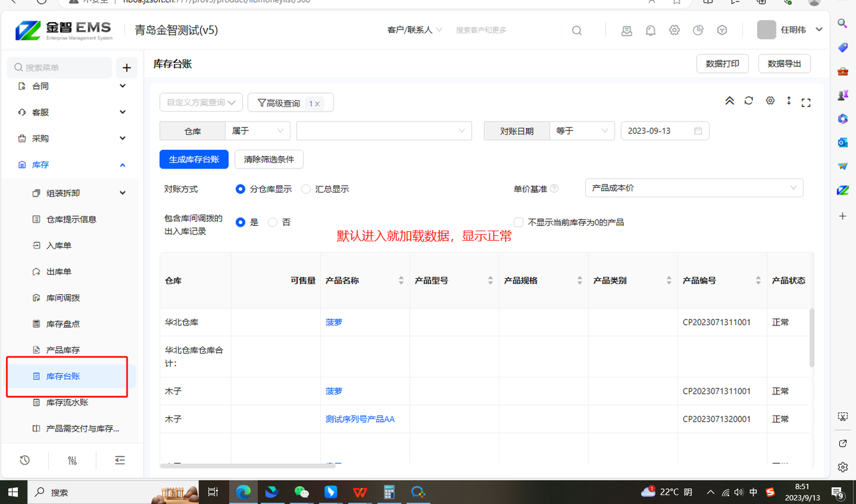Viewport: 856px width, 504px height.
Task: Select 分仓库显示 radio option
Action: tap(241, 189)
